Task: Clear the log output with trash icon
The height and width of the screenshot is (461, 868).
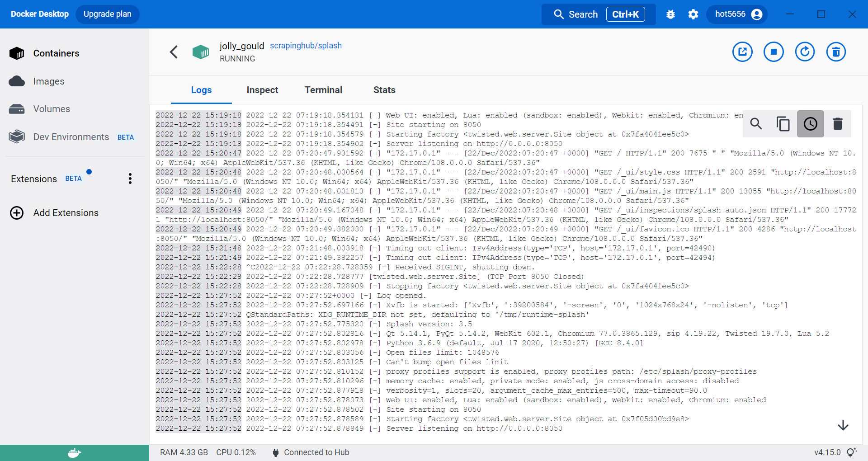Action: click(838, 123)
